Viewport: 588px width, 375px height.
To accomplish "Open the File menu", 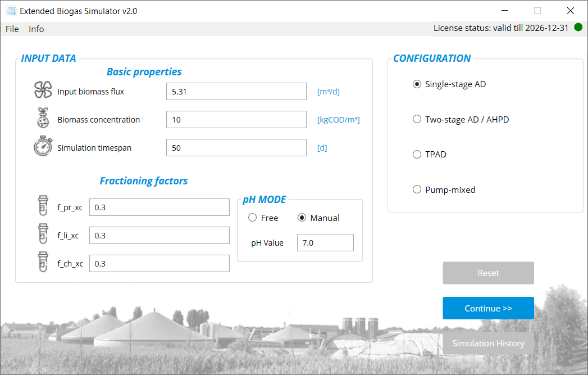I will pos(12,29).
